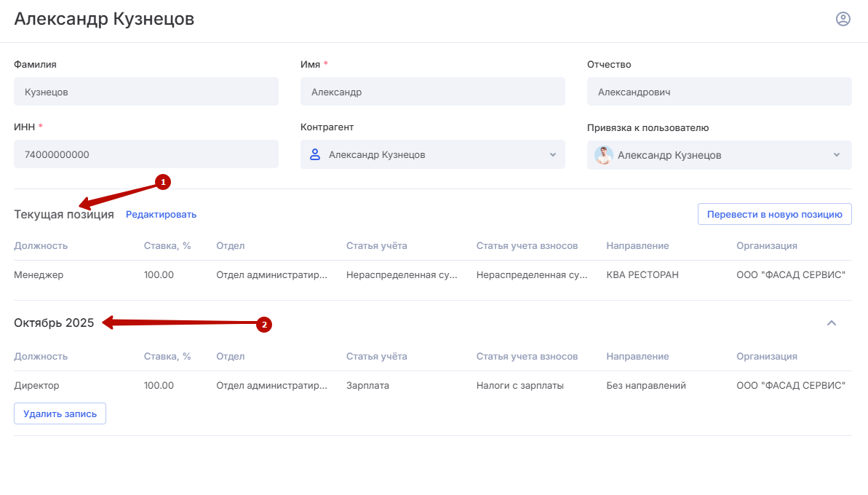Image resolution: width=868 pixels, height=495 pixels.
Task: Click the ИНН input field
Action: tap(146, 154)
